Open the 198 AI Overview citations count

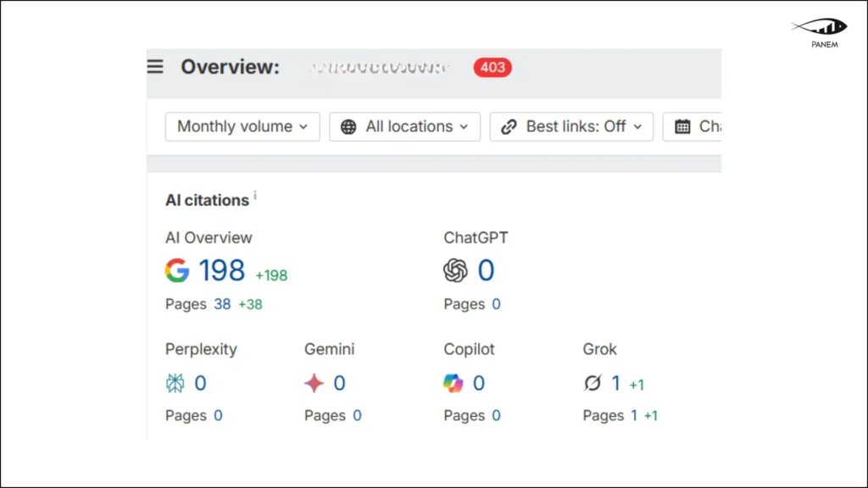point(221,270)
